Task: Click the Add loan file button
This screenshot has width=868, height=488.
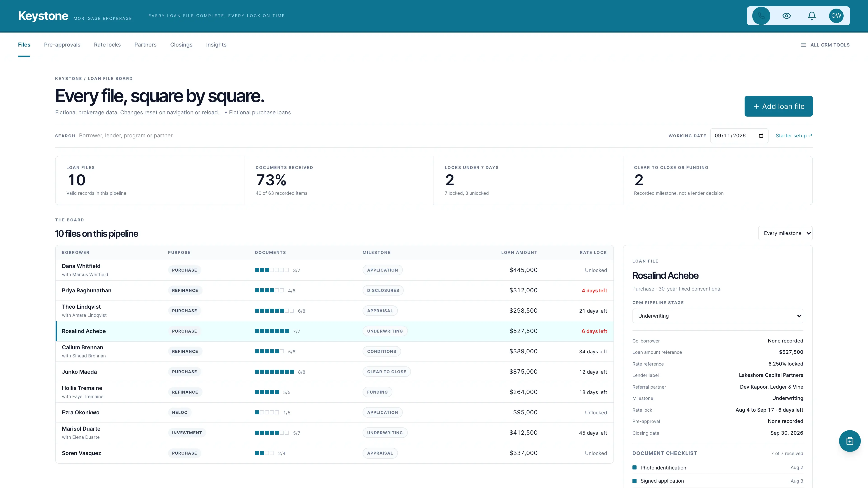Action: click(x=778, y=106)
